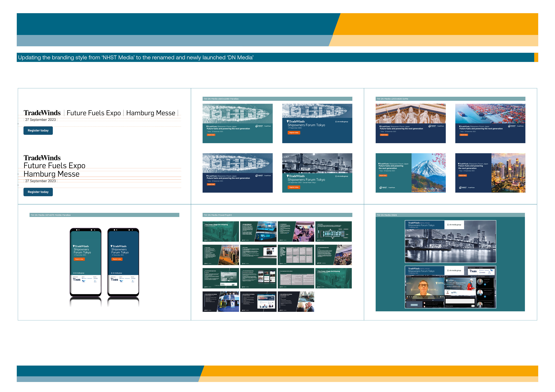Click 'Future Fuels Expo' in the single-line heading

(x=94, y=113)
